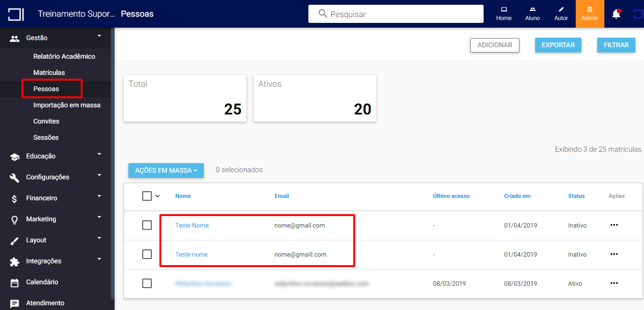This screenshot has width=644, height=310.
Task: Click the Treinamento Supor... site title
Action: pos(76,14)
